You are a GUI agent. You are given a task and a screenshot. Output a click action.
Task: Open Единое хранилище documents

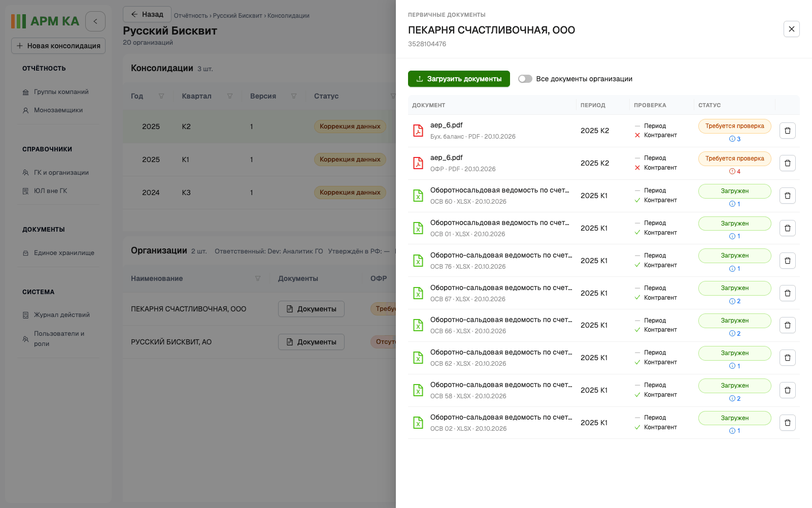pyautogui.click(x=58, y=253)
